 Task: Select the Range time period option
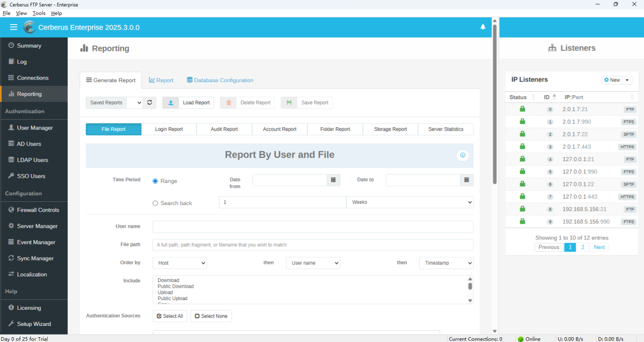pyautogui.click(x=156, y=181)
